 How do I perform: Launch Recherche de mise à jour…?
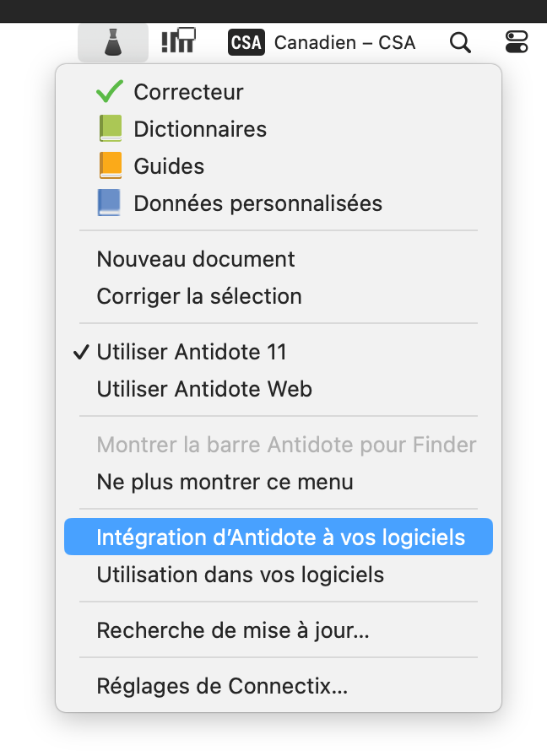pyautogui.click(x=233, y=630)
